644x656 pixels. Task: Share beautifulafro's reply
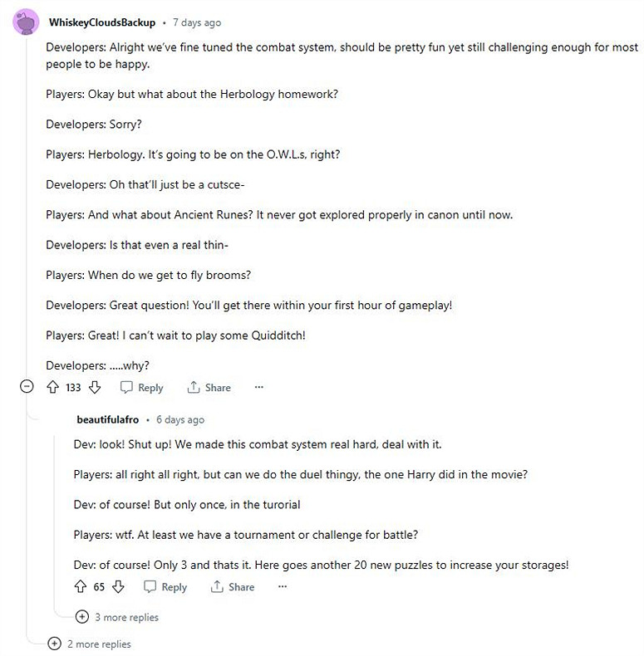coord(233,586)
